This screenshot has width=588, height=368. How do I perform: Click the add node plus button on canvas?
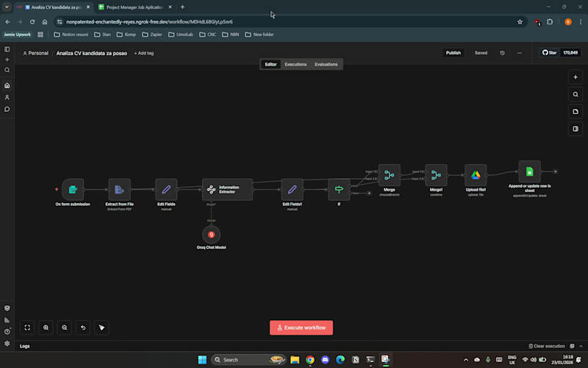(576, 77)
